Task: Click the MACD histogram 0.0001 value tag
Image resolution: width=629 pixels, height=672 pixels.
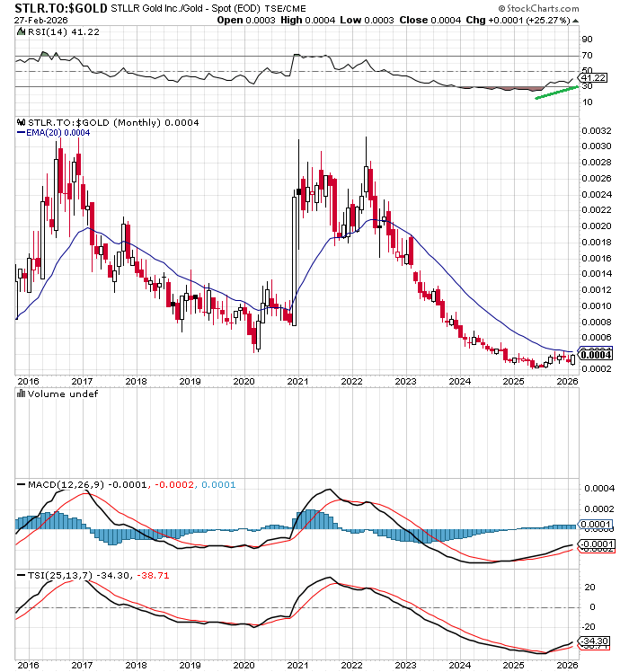Action: point(597,524)
